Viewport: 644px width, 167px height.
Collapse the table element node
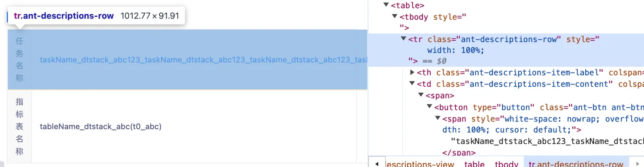[x=386, y=6]
